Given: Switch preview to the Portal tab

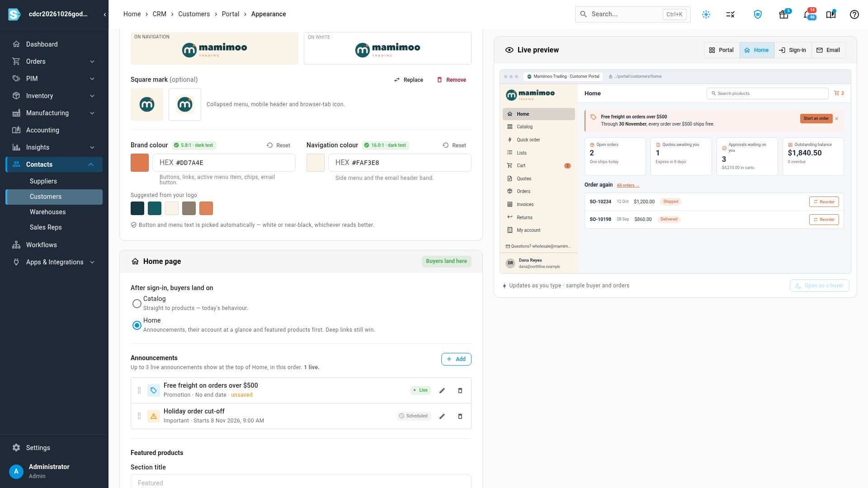Looking at the screenshot, I should (x=722, y=50).
